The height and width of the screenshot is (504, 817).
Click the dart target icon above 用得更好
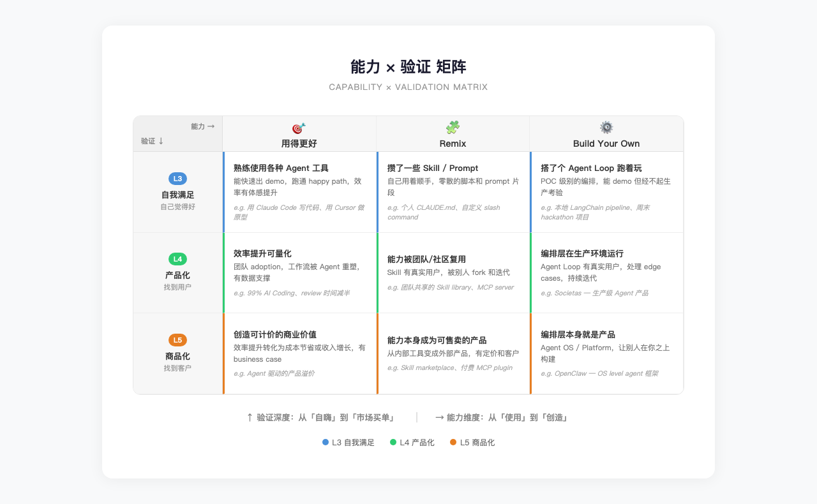[299, 128]
